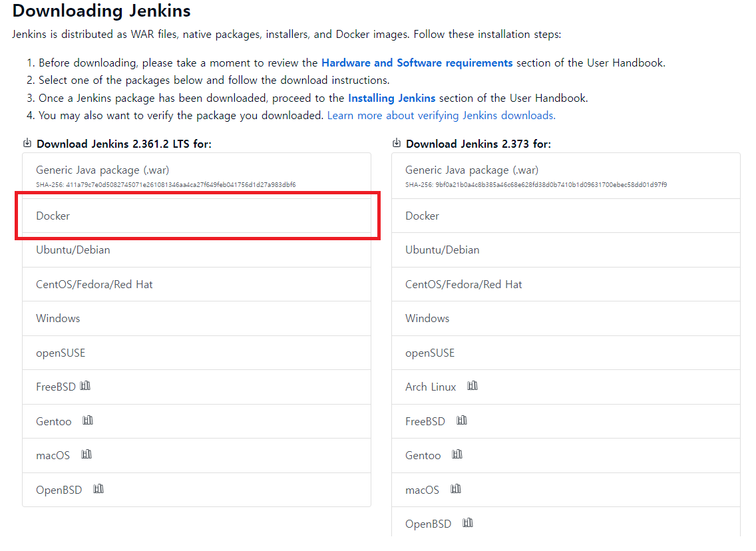
Task: Click the book icon next to 2.373 OpenBSD
Action: pyautogui.click(x=468, y=523)
